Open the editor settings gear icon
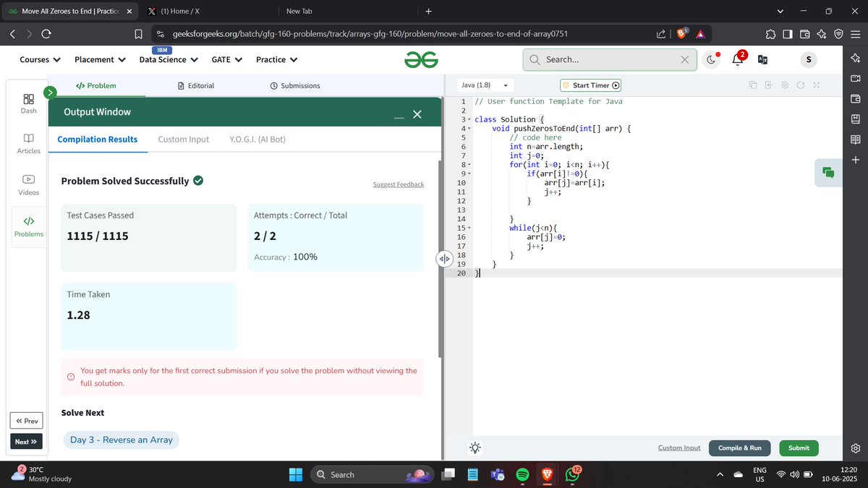The image size is (868, 488). [x=785, y=85]
